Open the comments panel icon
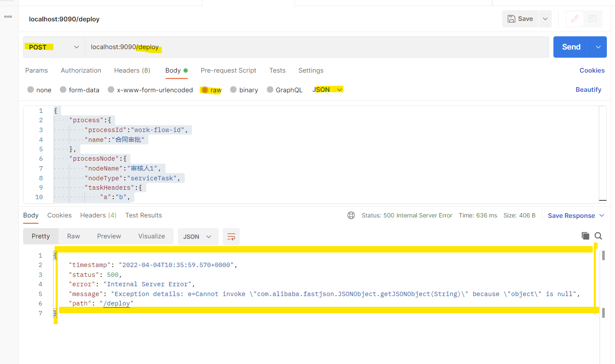 pyautogui.click(x=592, y=19)
